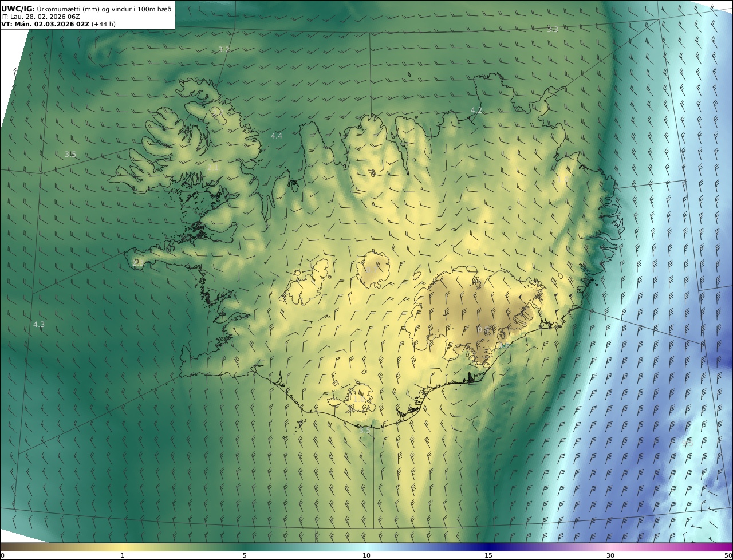Click the colorbar tick label '1'
The height and width of the screenshot is (560, 733).
coord(123,555)
